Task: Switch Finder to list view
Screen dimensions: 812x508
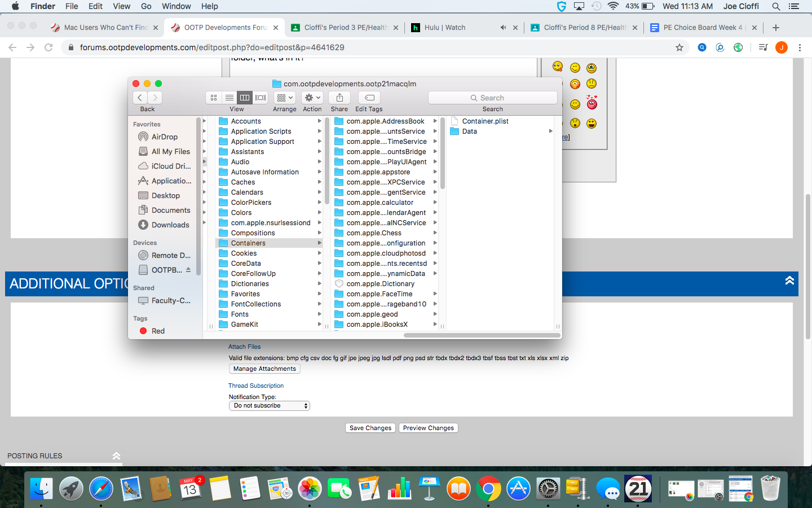Action: pos(229,98)
